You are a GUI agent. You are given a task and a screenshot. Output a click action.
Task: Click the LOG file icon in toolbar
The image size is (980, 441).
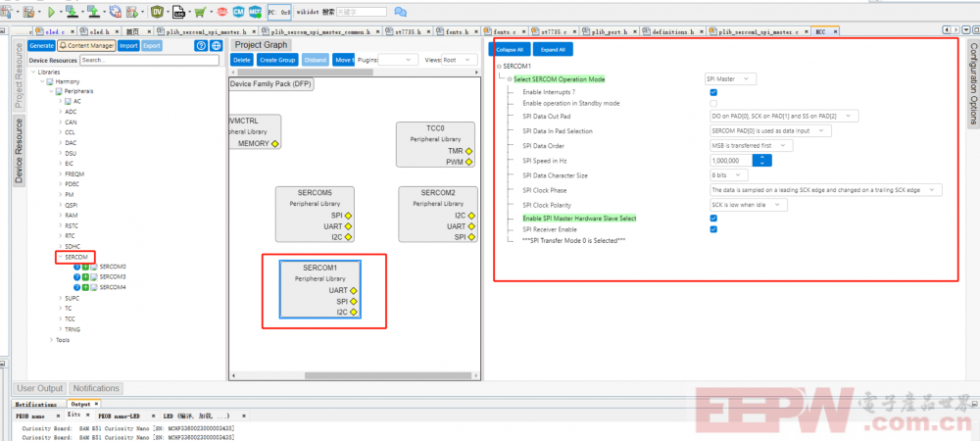[178, 11]
